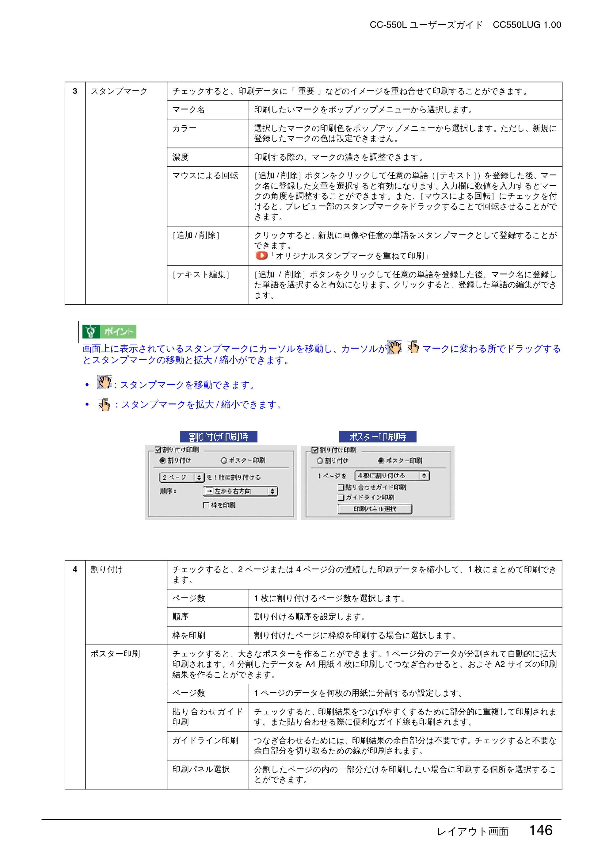Click ページ数 cell in the ポスター印刷 section
This screenshot has height=868, width=613.
pos(208,693)
